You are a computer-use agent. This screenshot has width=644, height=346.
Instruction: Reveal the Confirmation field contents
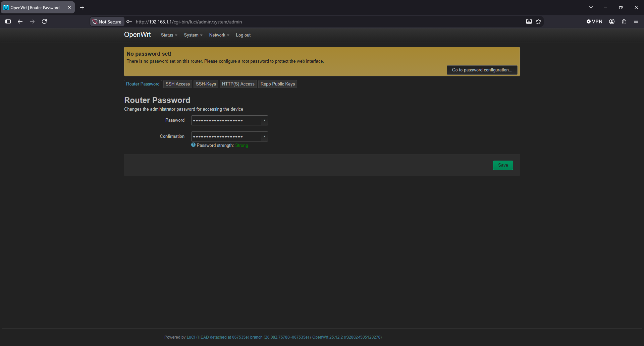(265, 136)
